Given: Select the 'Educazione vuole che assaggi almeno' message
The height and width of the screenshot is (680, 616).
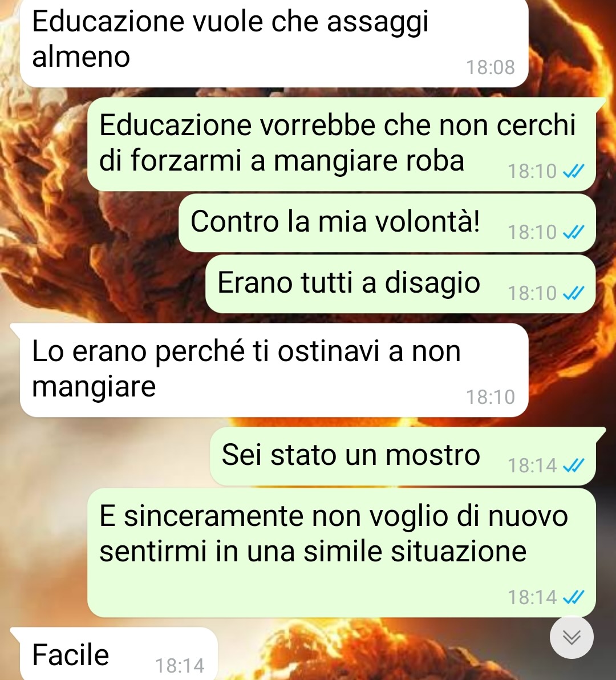Looking at the screenshot, I should (x=274, y=43).
